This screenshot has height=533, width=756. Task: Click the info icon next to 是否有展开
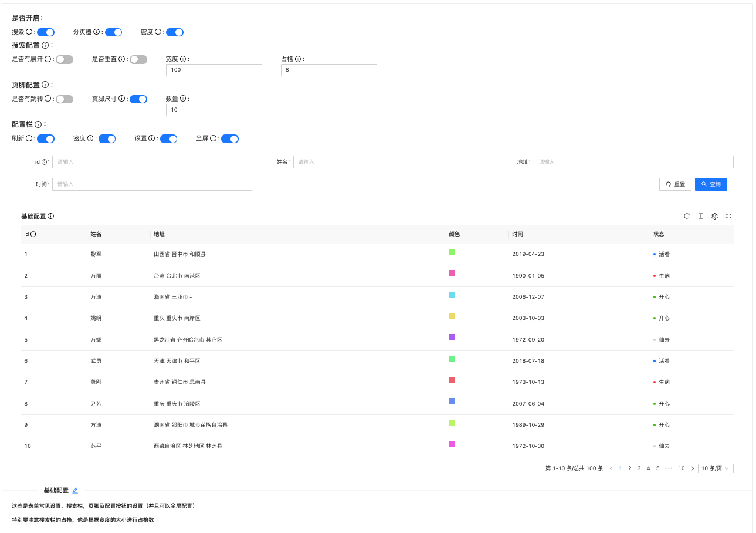coord(48,59)
